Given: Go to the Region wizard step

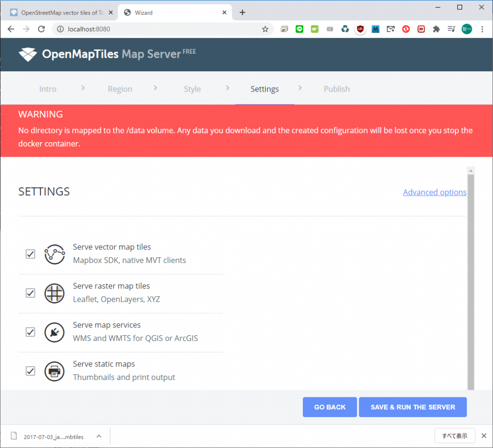Looking at the screenshot, I should [x=120, y=89].
